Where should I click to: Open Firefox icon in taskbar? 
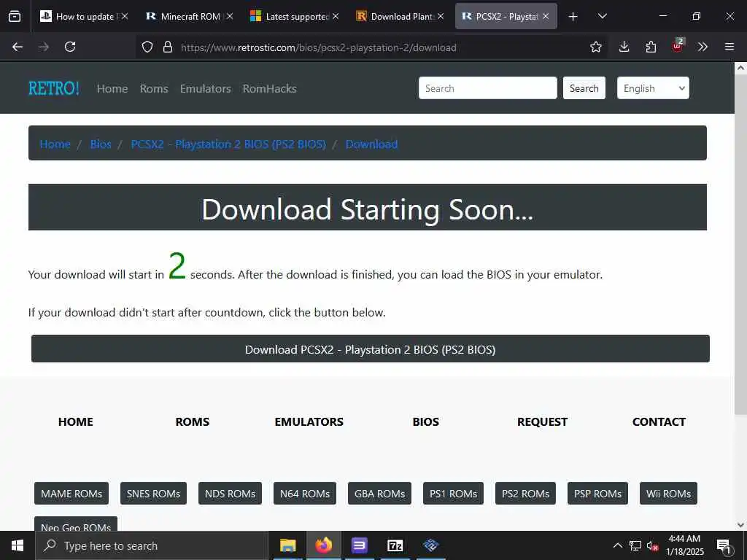coord(323,545)
